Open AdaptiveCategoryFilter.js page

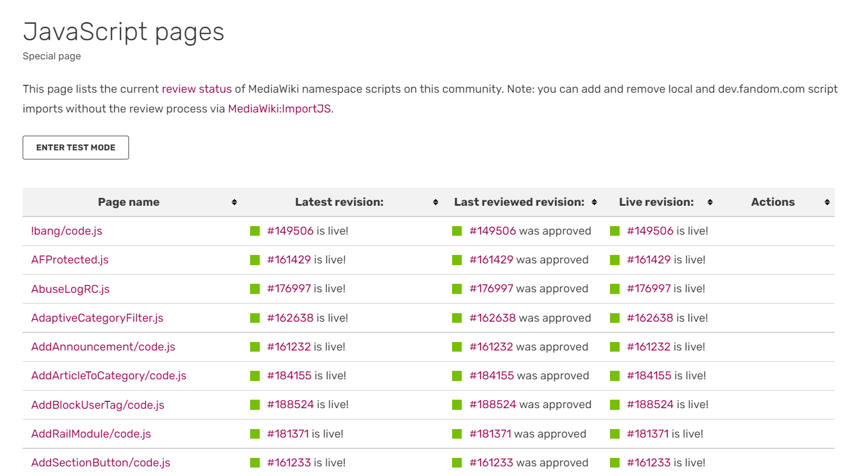97,318
